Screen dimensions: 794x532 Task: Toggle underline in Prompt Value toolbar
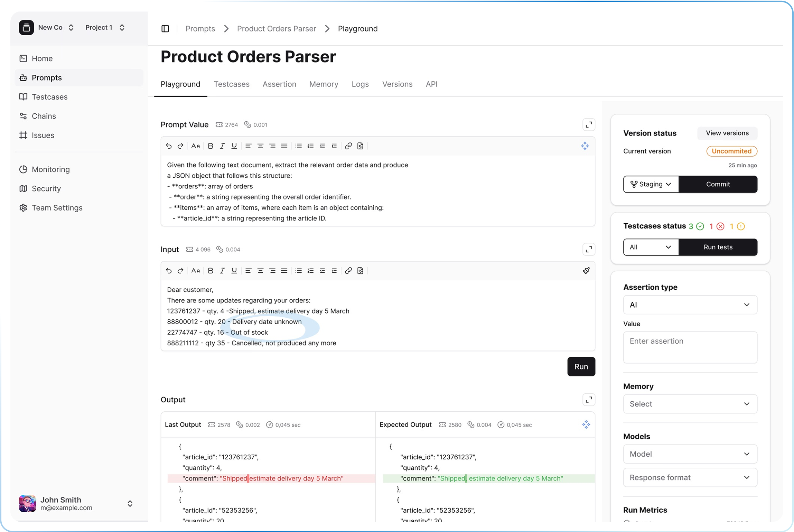234,146
